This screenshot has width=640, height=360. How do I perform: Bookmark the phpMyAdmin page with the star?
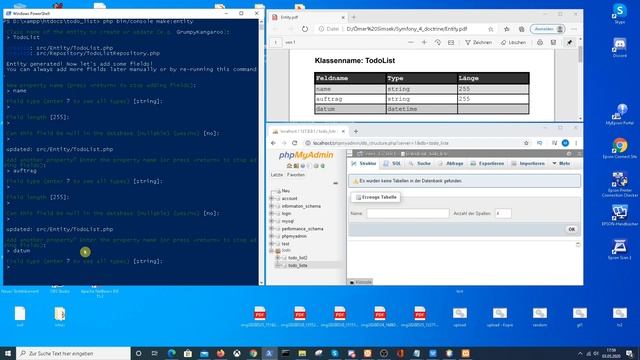(526, 143)
